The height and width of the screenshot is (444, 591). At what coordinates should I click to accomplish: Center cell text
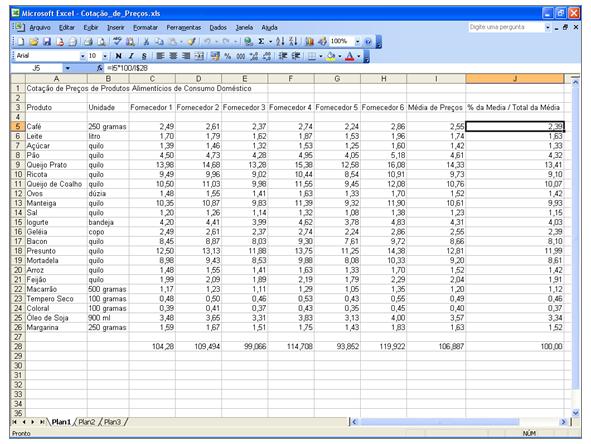click(x=173, y=56)
